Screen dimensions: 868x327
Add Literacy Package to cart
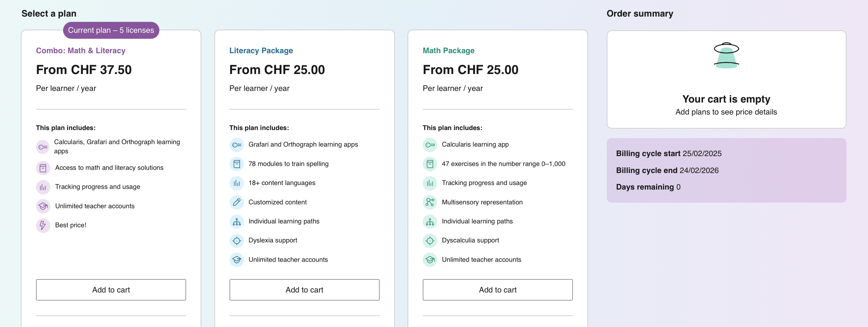(304, 290)
